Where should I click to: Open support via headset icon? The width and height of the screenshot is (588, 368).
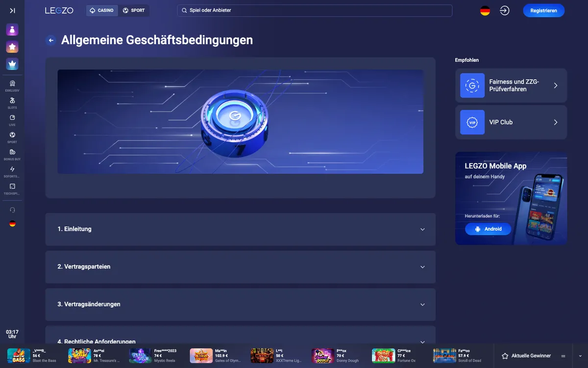coord(12,210)
